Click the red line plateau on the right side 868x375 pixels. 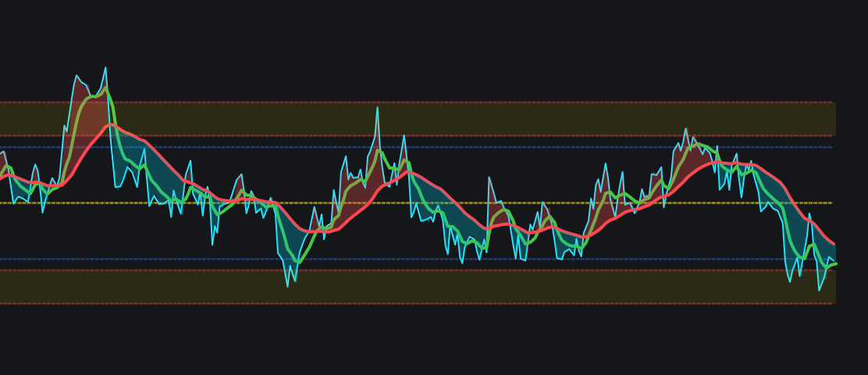(x=726, y=162)
